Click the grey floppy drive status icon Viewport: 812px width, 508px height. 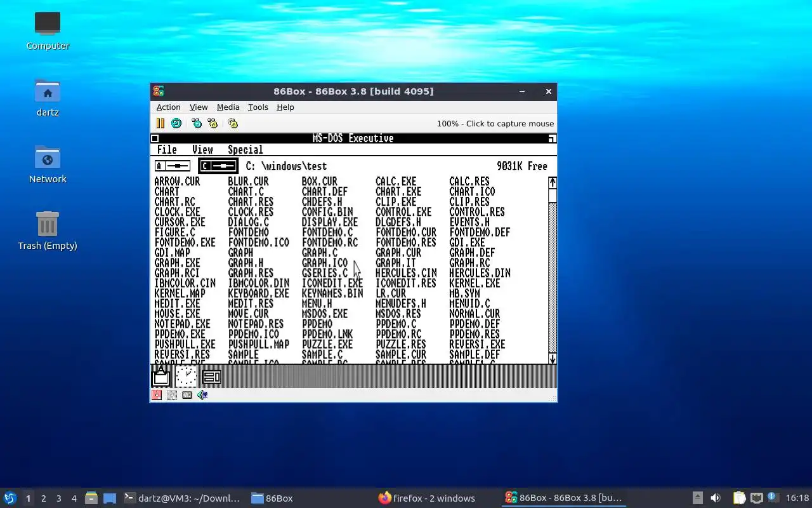[x=172, y=395]
